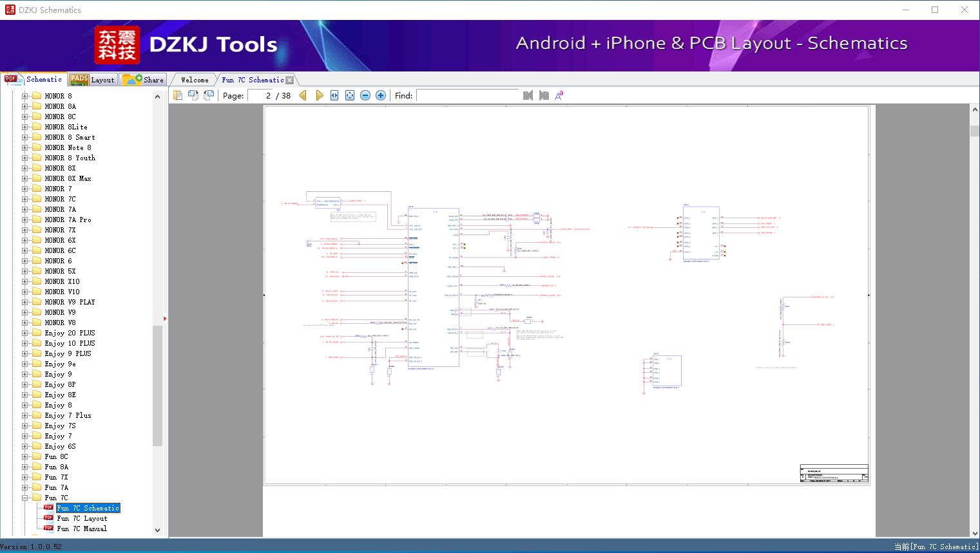Fit page to width
Viewport: 980px width, 553px height.
point(334,95)
